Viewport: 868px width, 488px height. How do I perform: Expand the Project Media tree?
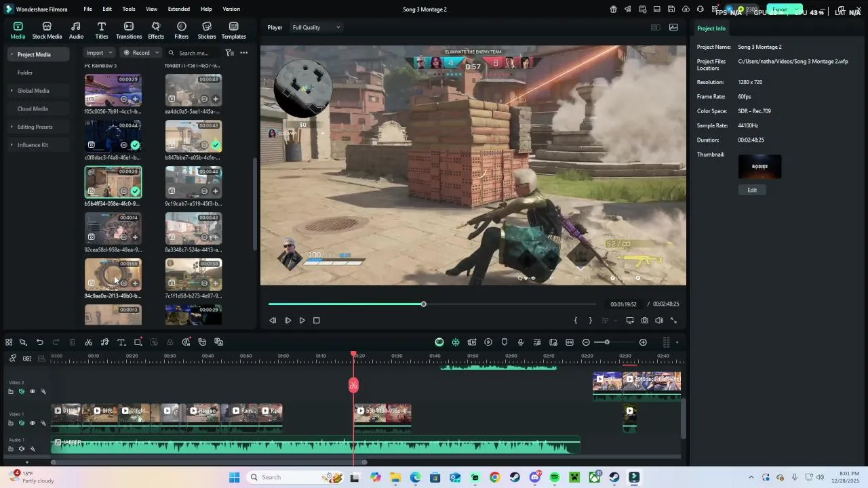coord(12,54)
